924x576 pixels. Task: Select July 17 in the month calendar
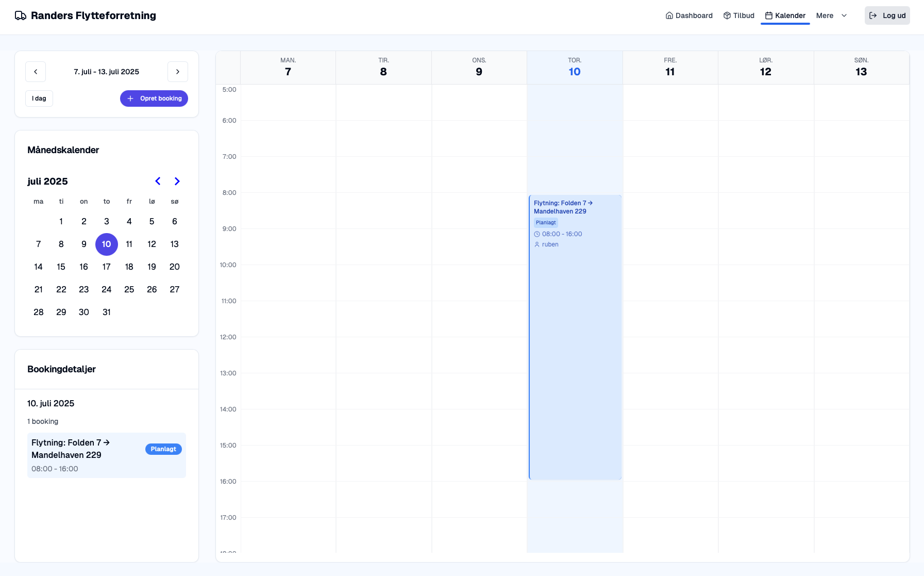107,267
